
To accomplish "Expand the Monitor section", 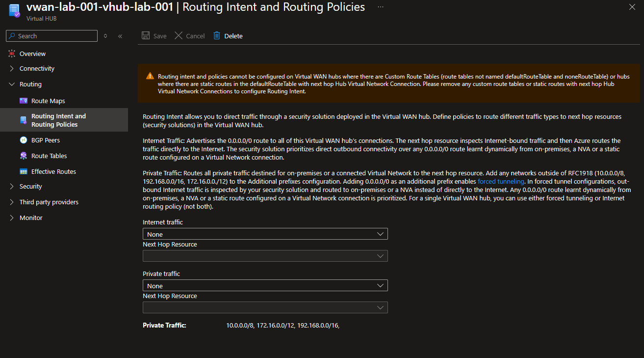I will [12, 218].
